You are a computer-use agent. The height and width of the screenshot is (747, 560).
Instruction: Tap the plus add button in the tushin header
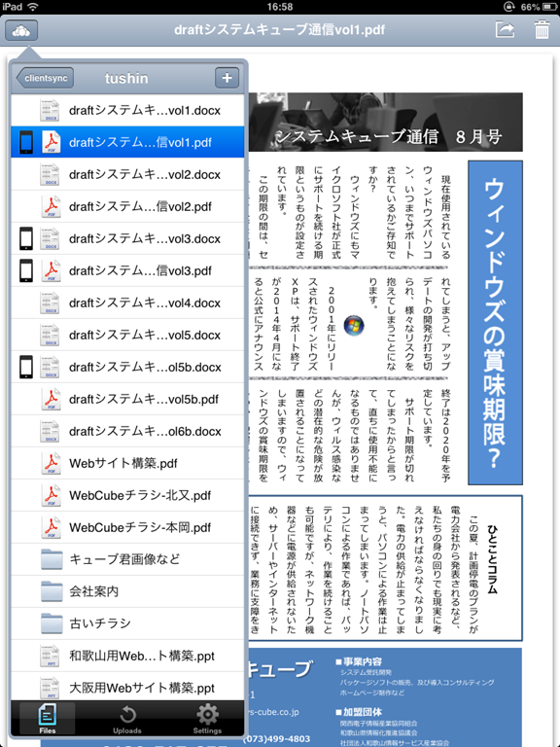(x=227, y=78)
